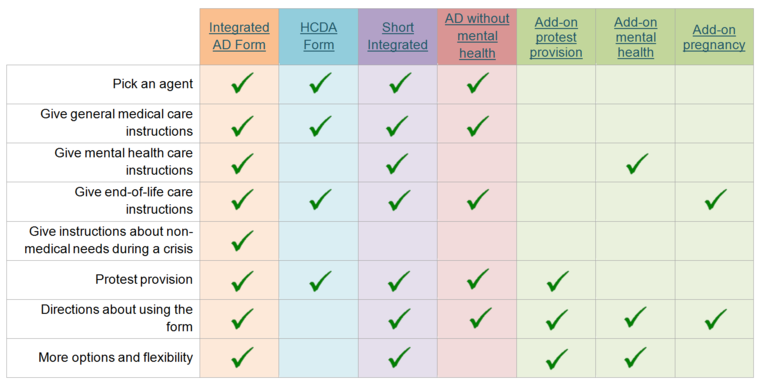This screenshot has width=760, height=382.
Task: Select the 'More options and flexibility' row label
Action: click(x=115, y=358)
